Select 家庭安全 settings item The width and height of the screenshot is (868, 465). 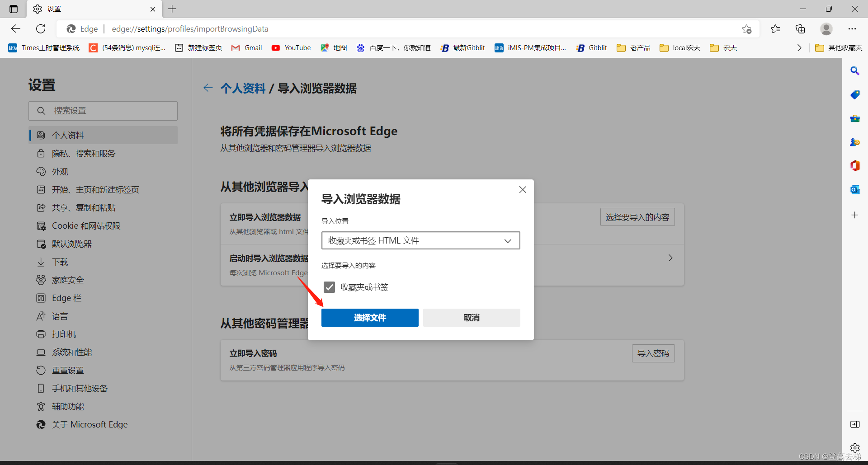click(103, 280)
